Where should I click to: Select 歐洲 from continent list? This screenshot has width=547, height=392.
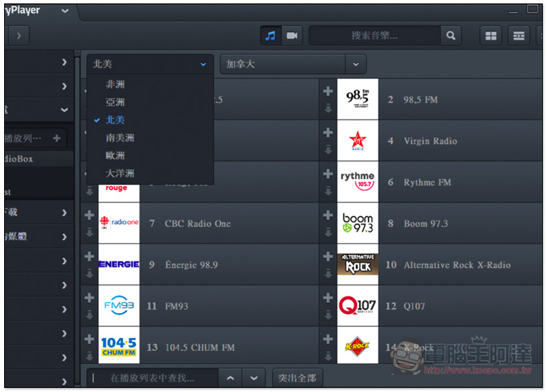tap(115, 155)
